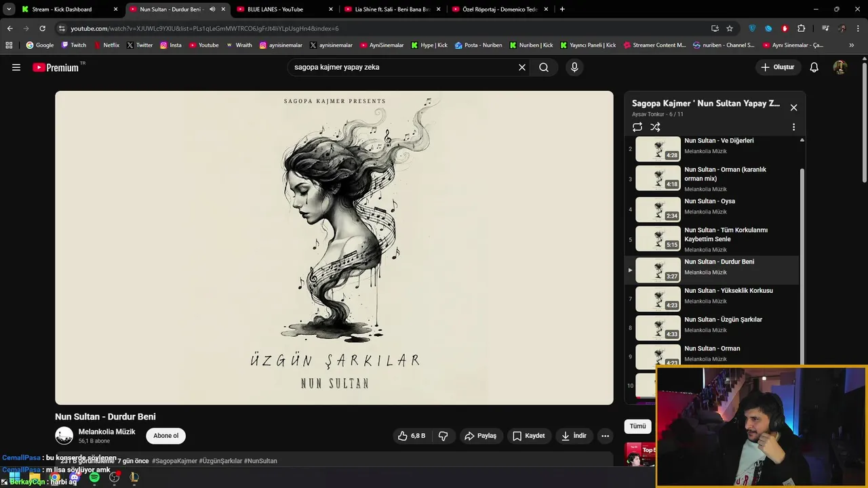868x488 pixels.
Task: Open Melankolia Müzik channel name link
Action: (106, 432)
